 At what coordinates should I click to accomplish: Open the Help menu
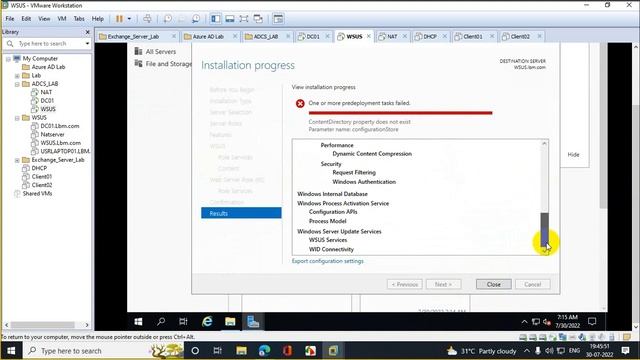click(98, 19)
